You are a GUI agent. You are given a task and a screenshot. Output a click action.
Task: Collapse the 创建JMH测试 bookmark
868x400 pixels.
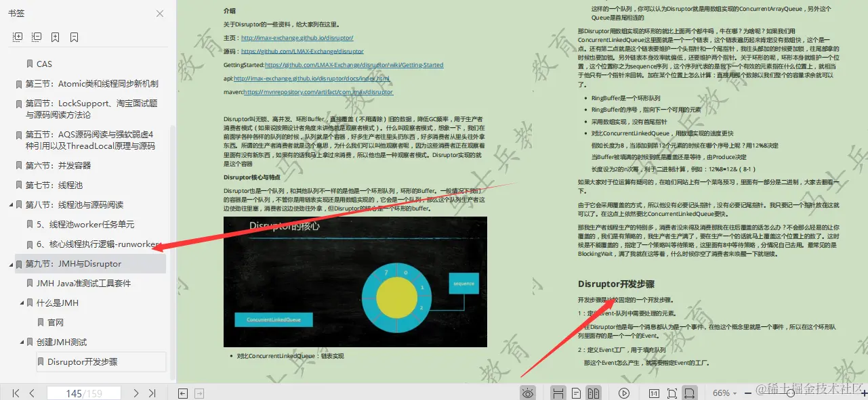[22, 342]
